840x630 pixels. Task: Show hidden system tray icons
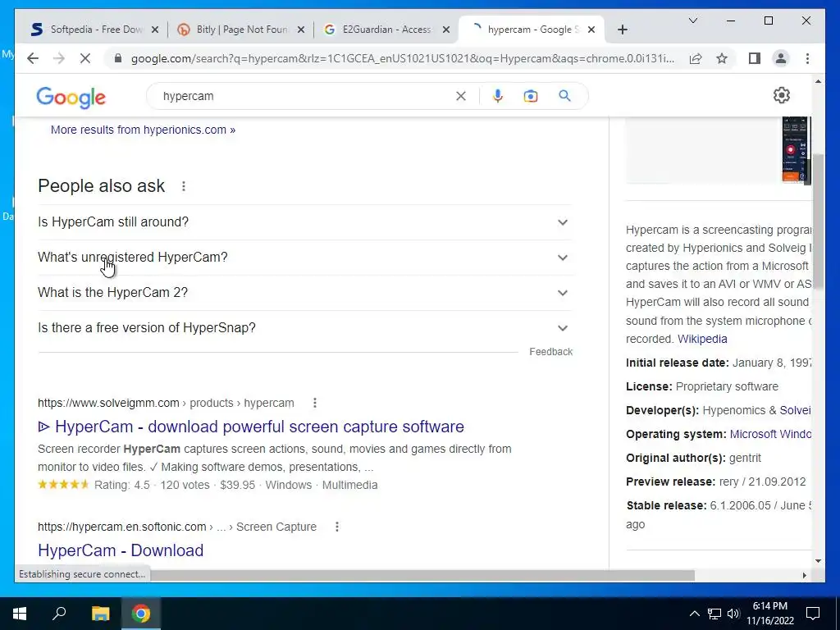pyautogui.click(x=694, y=614)
